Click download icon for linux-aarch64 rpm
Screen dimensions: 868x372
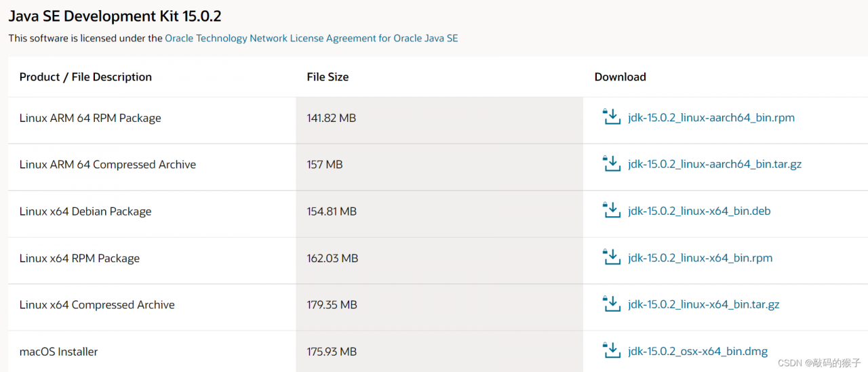click(x=612, y=117)
